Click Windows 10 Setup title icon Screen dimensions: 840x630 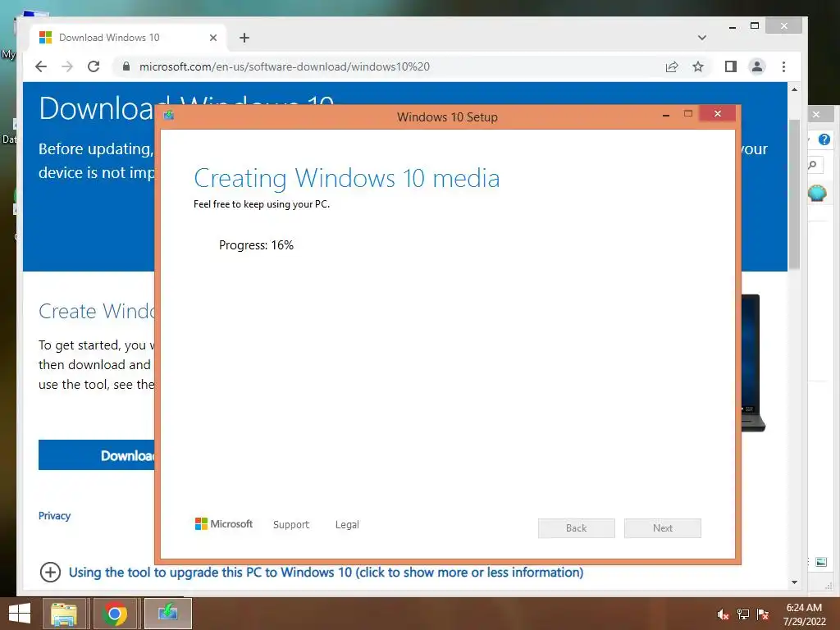pyautogui.click(x=169, y=115)
